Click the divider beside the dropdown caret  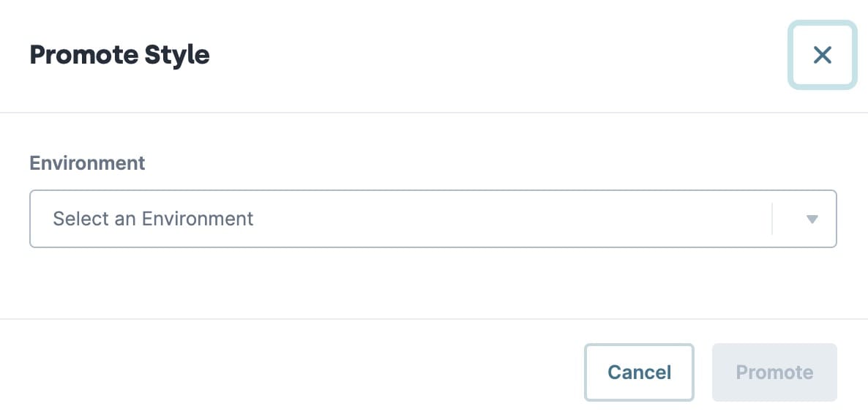771,219
